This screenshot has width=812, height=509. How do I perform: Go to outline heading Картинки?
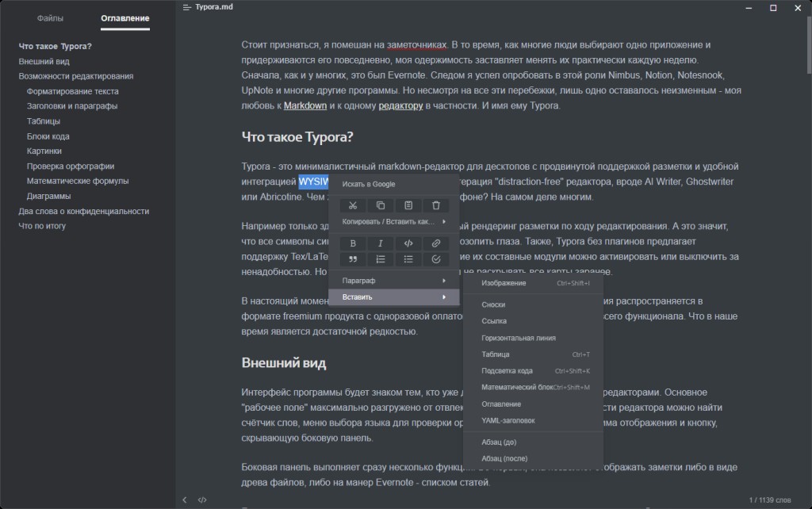pyautogui.click(x=44, y=151)
